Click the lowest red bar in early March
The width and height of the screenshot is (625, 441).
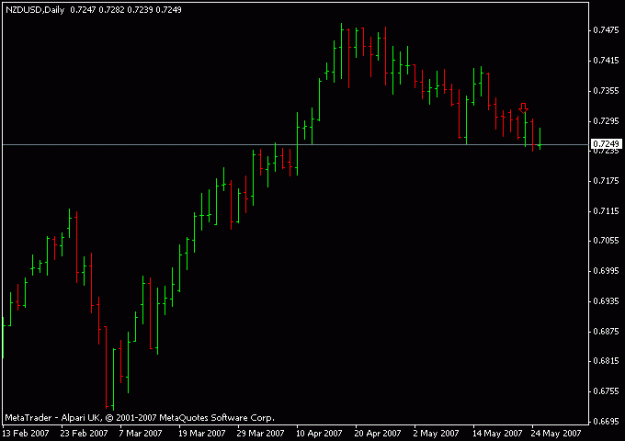[x=106, y=367]
